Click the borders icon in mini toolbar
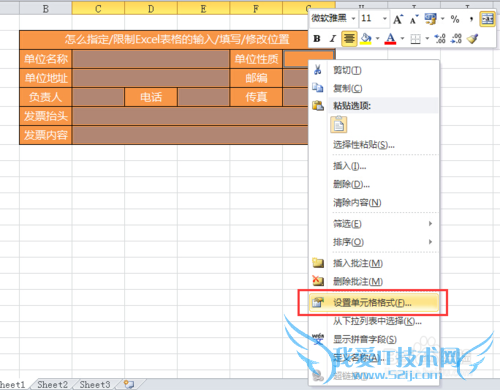Screen dimensions: 500x390 pos(415,39)
